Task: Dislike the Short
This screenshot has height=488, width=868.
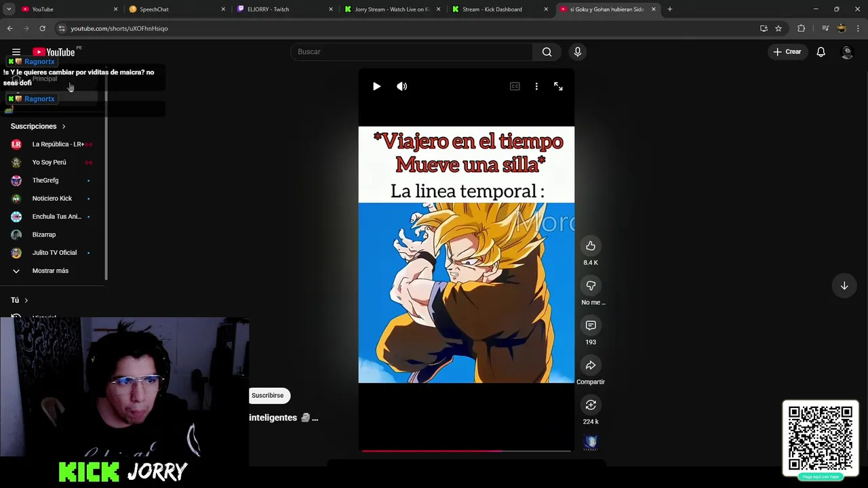Action: [591, 286]
